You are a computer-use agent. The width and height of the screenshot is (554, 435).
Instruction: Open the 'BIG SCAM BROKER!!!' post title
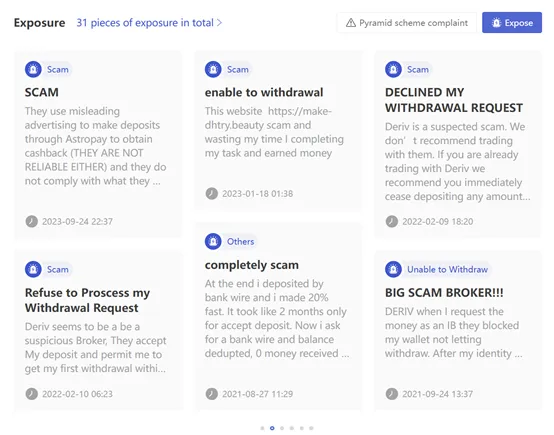click(444, 293)
